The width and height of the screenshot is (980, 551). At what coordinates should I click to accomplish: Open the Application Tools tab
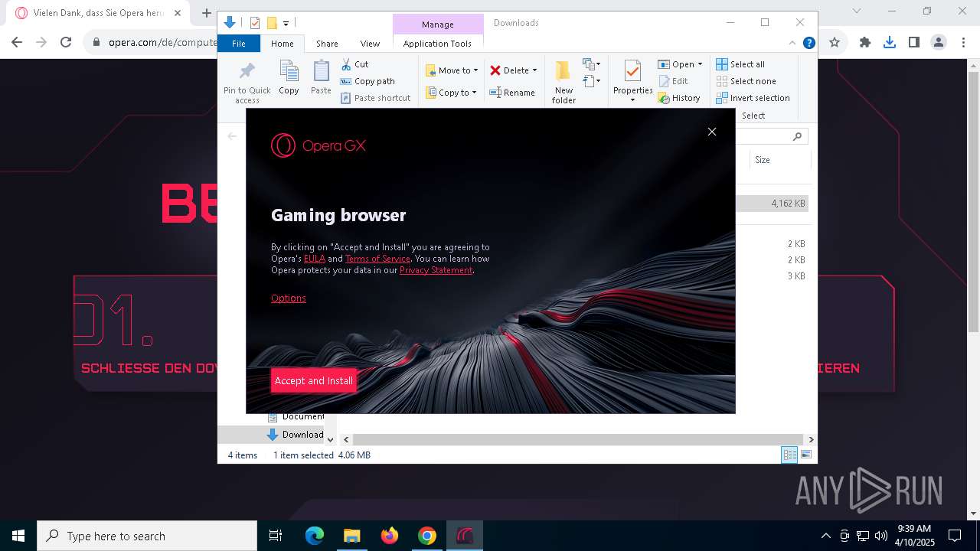click(x=437, y=44)
